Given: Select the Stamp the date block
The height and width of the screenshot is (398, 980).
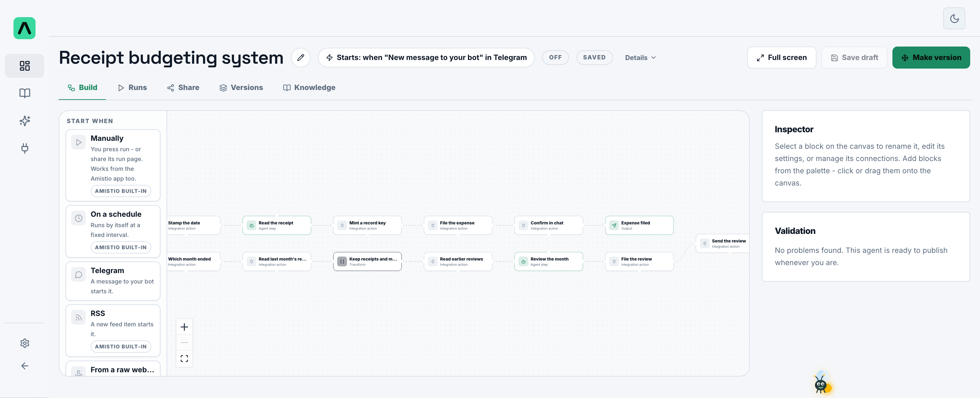Looking at the screenshot, I should pos(193,225).
